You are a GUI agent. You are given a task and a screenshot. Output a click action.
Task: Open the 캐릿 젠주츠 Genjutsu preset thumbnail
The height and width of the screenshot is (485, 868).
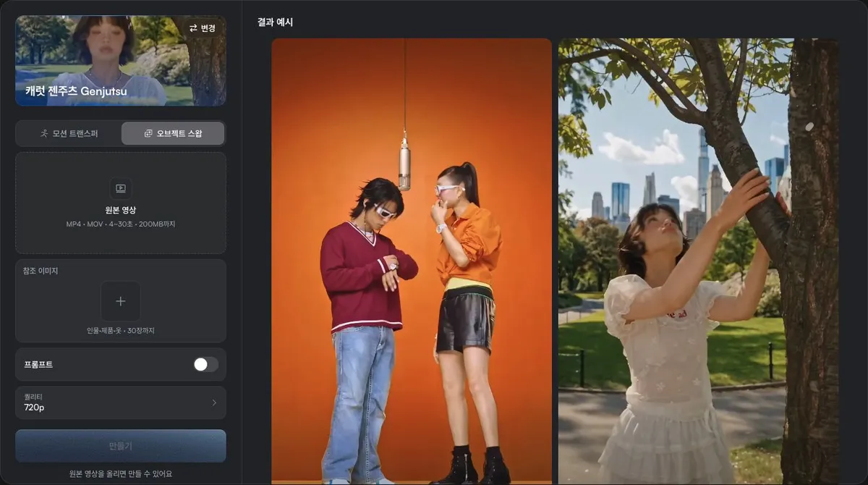[121, 61]
